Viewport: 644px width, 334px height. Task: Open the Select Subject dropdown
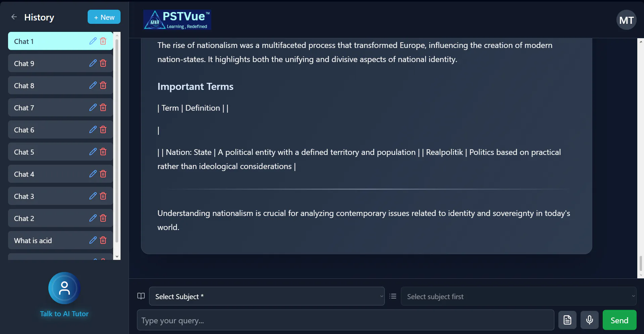267,296
